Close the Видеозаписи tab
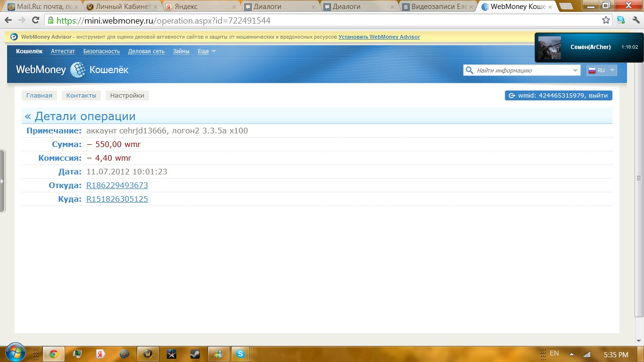Screen dimensions: 644x362 pyautogui.click(x=471, y=7)
